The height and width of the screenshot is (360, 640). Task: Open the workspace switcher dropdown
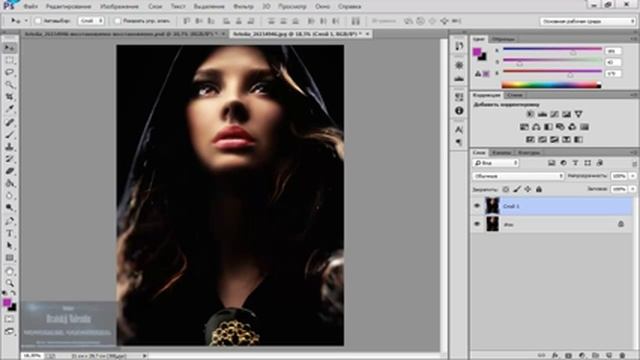click(x=588, y=21)
